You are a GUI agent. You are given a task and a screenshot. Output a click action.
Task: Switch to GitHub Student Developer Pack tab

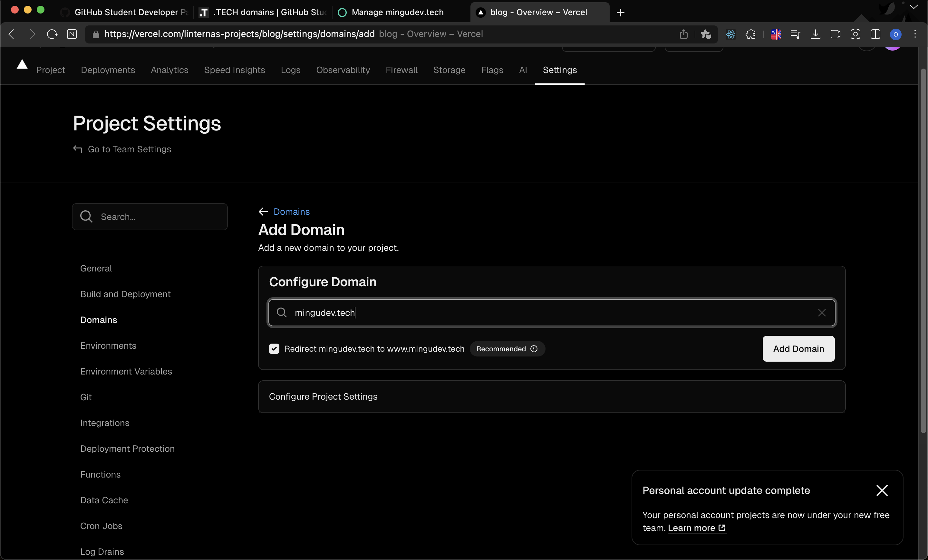click(x=125, y=13)
